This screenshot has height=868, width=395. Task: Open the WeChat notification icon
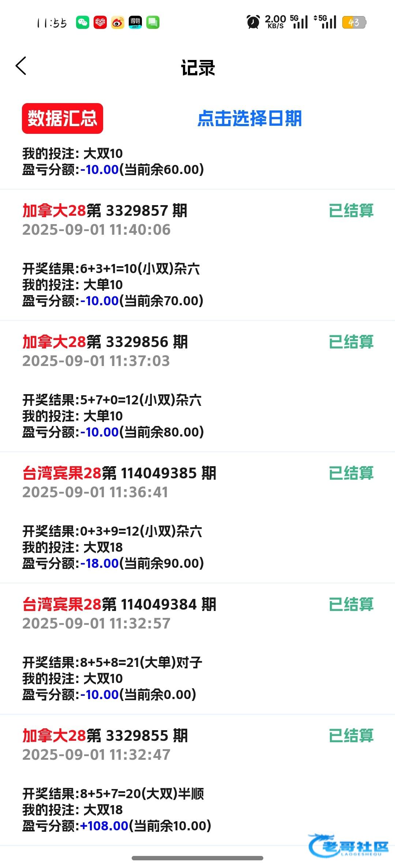(83, 23)
